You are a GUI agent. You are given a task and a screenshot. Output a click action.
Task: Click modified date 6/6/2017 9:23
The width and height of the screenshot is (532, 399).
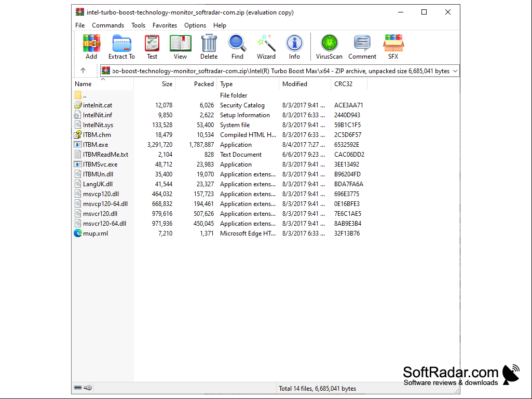pos(303,155)
